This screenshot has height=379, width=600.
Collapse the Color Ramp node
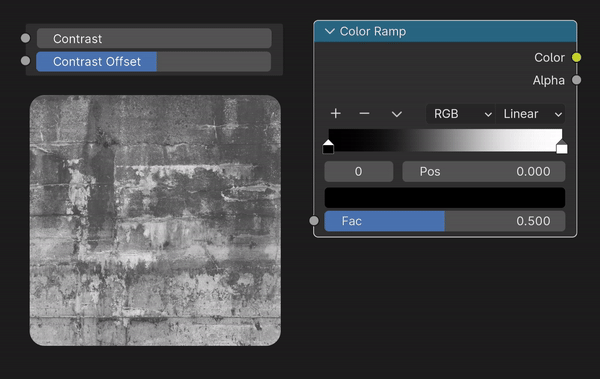tap(329, 31)
